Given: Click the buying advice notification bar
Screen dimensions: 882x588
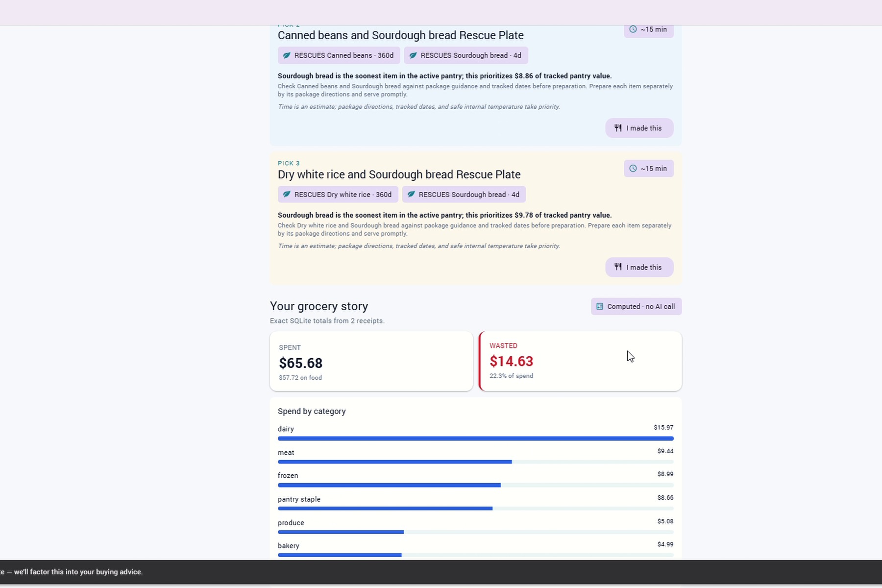Looking at the screenshot, I should [x=441, y=572].
